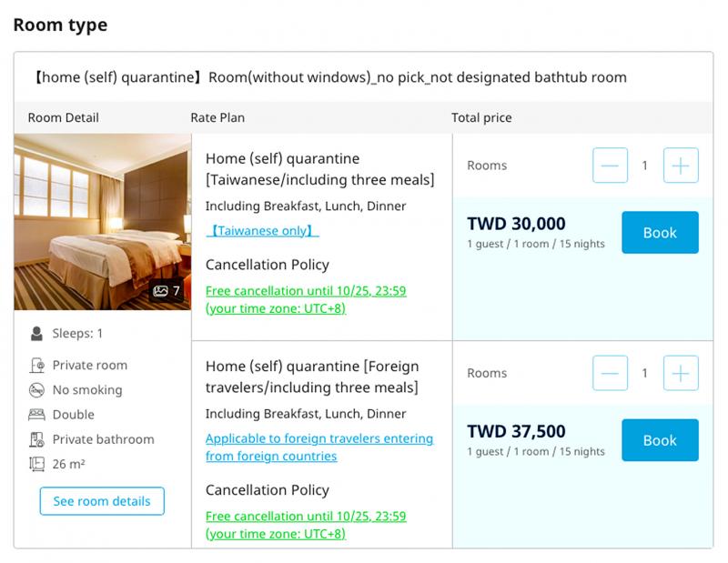Click the Rate Plan column header
Screen dimensions: 728x563
tap(217, 117)
